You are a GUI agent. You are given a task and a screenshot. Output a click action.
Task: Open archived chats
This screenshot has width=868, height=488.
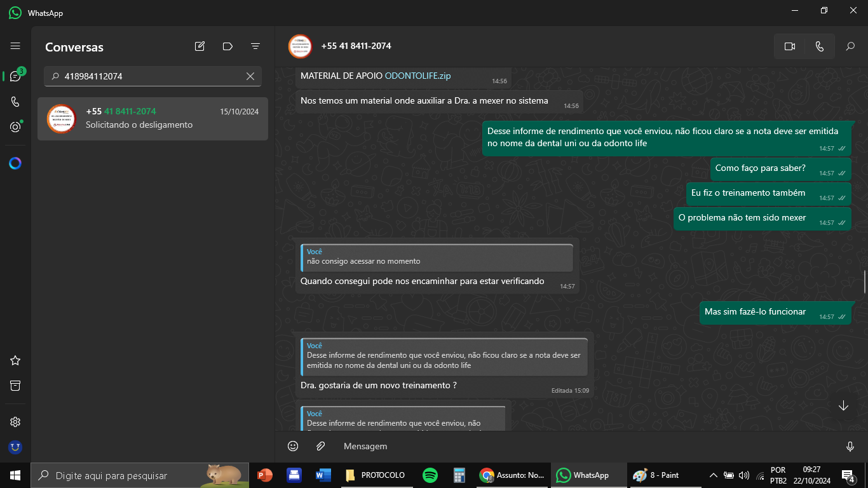coord(15,386)
